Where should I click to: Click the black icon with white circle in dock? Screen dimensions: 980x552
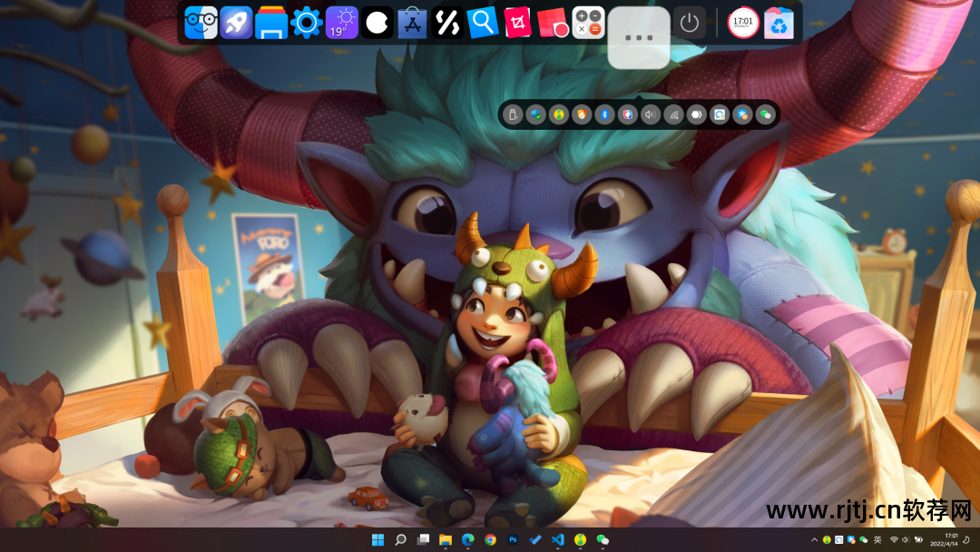click(x=377, y=23)
